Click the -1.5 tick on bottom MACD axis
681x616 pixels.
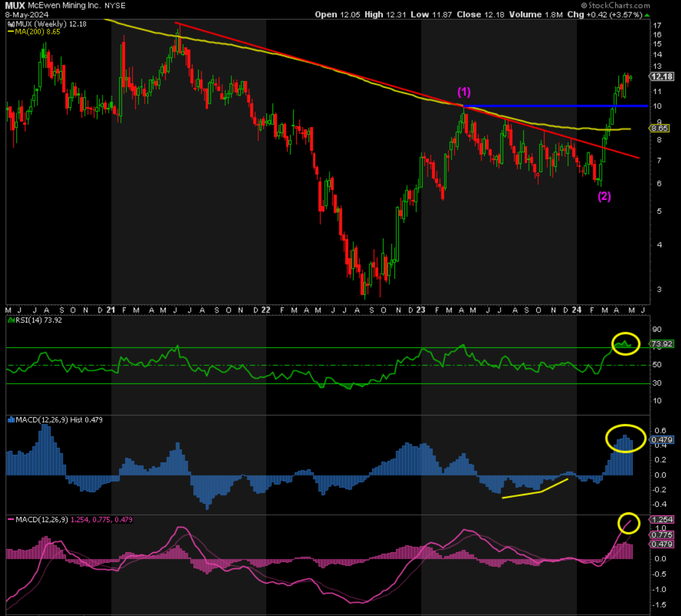pos(659,605)
